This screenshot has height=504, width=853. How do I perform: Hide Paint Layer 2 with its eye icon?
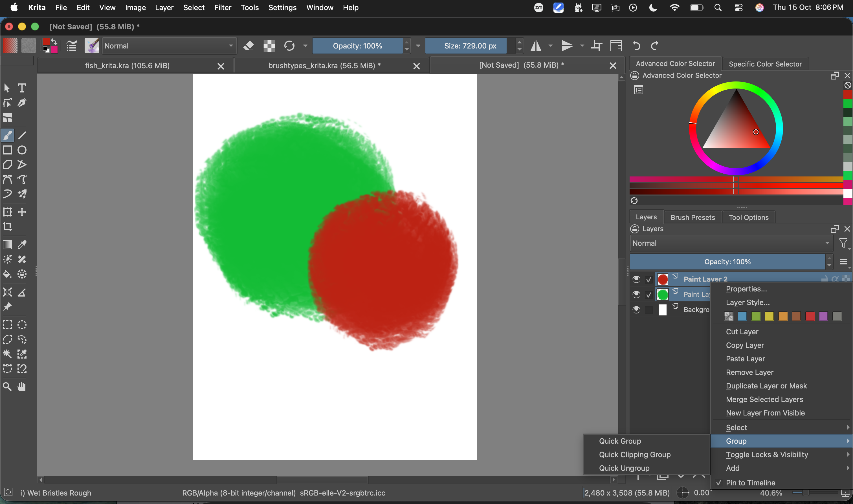coord(636,279)
